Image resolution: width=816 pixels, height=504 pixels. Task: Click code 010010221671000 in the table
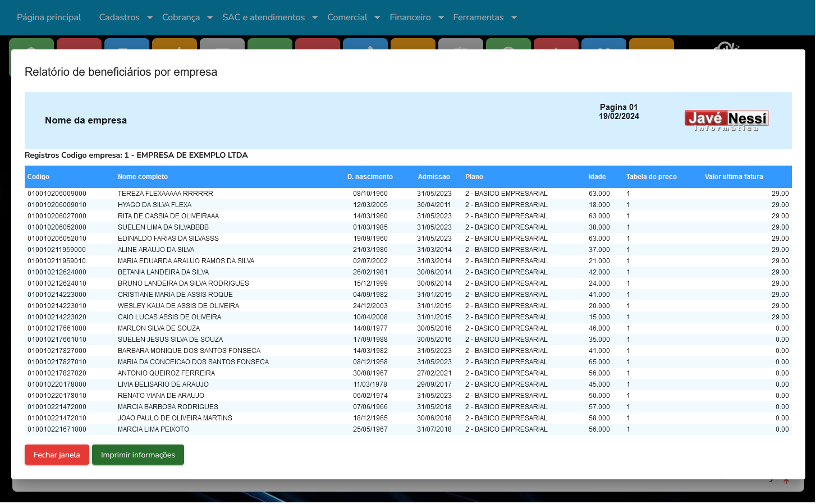point(57,429)
